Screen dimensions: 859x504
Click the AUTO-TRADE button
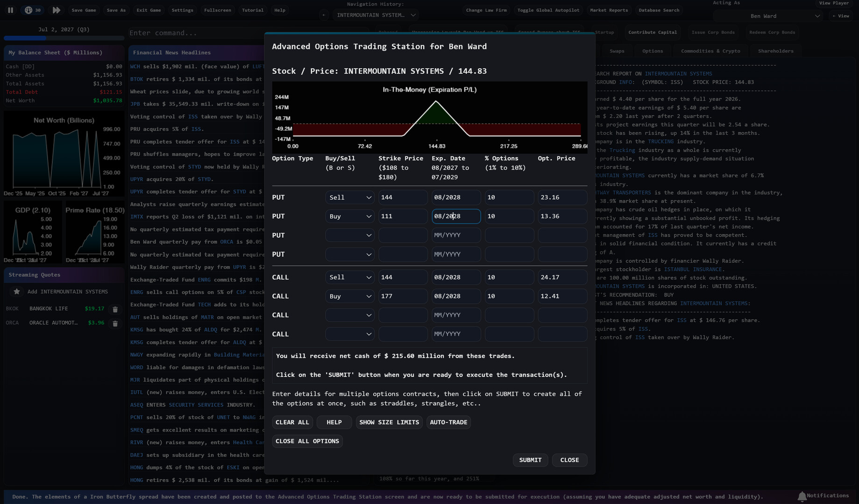[448, 422]
